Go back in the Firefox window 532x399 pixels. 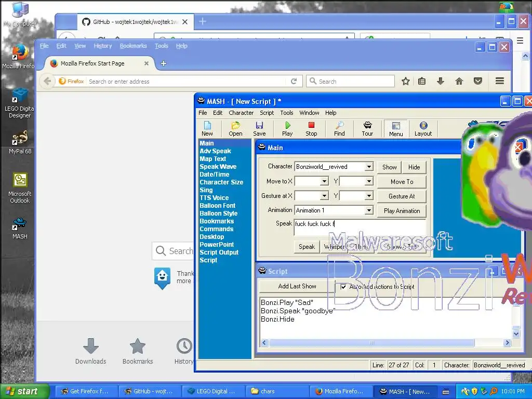pos(47,82)
